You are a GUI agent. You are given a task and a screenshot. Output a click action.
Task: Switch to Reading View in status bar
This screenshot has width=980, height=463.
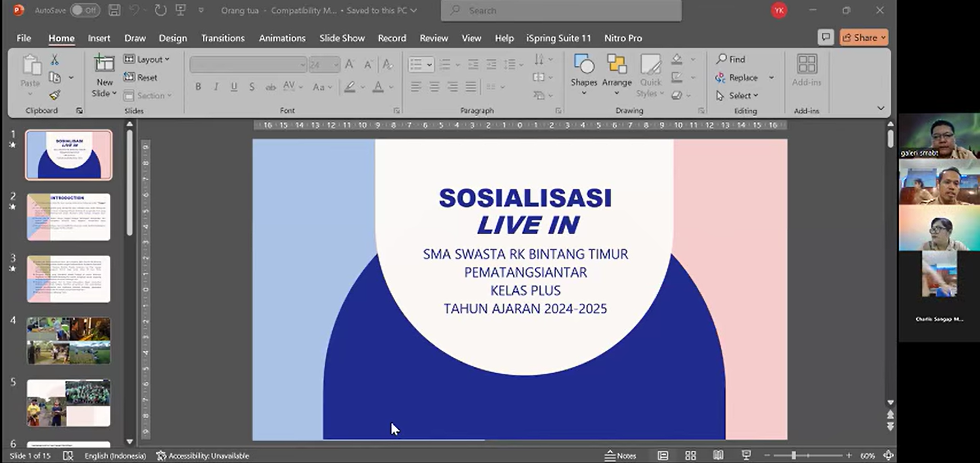coord(718,455)
